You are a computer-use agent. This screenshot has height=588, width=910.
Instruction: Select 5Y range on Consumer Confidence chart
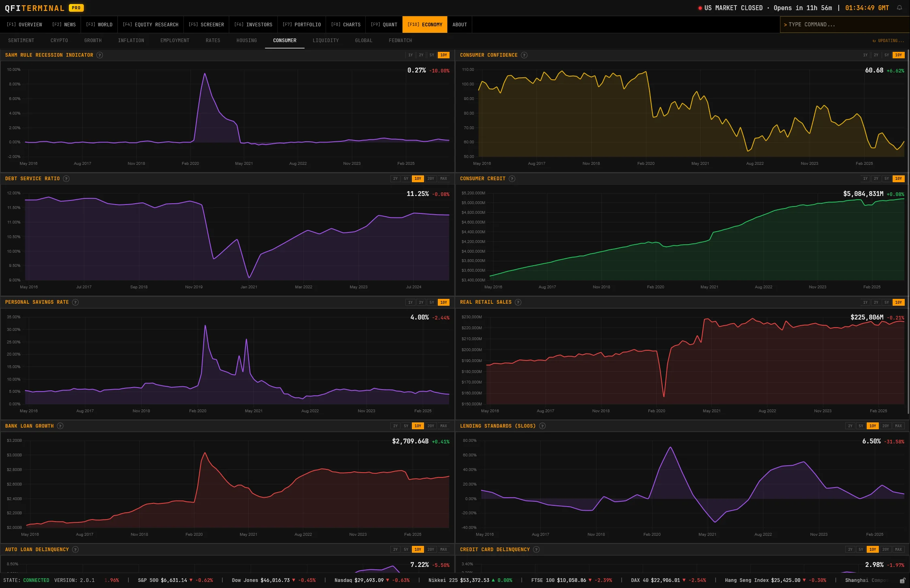coord(887,55)
